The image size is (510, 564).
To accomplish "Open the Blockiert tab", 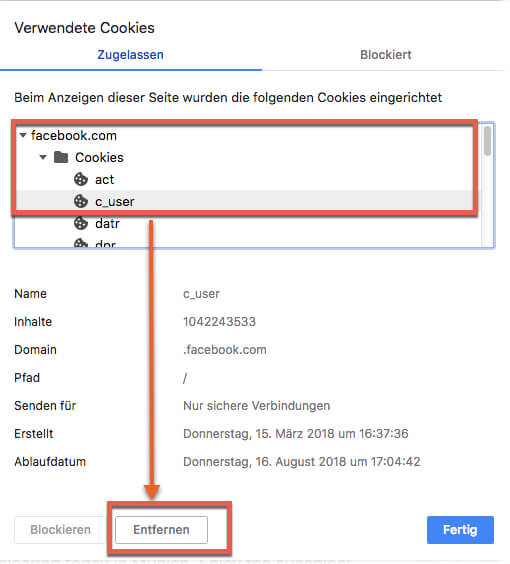I will 386,55.
